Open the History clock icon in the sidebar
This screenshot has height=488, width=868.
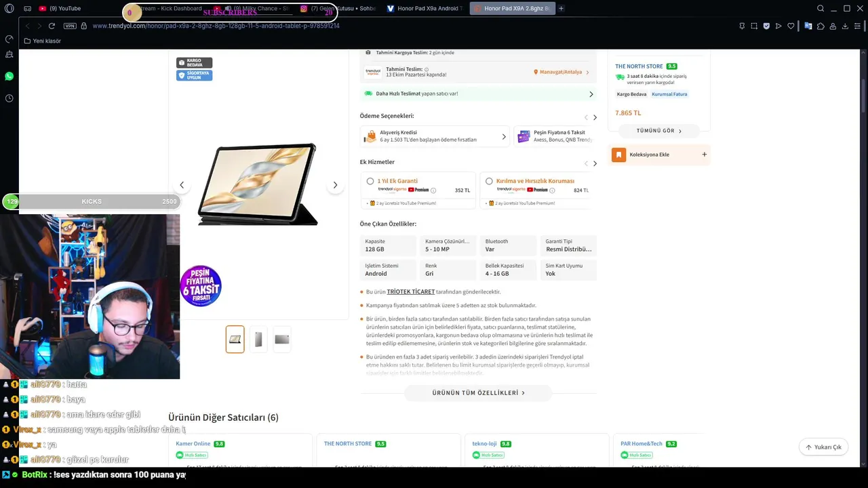(9, 98)
